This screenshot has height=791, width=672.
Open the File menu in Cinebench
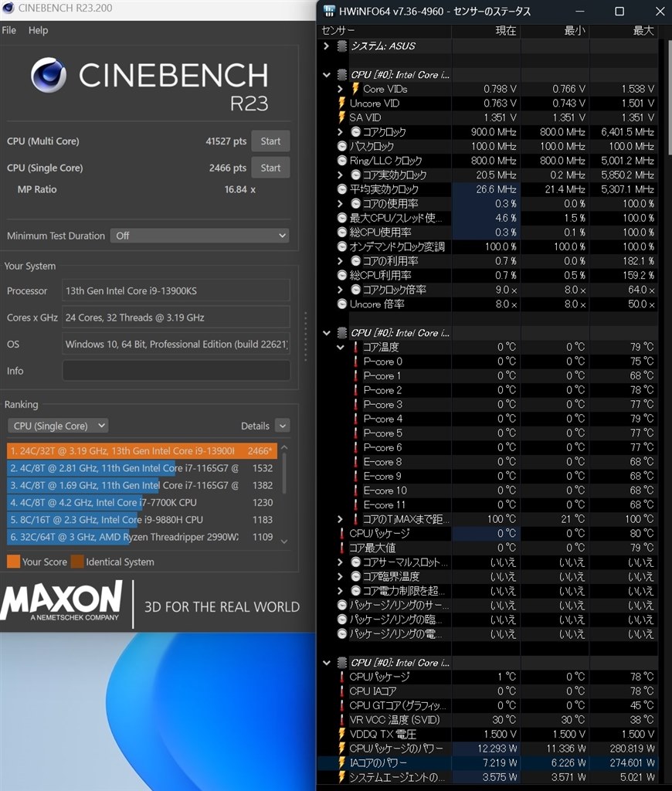(x=8, y=30)
